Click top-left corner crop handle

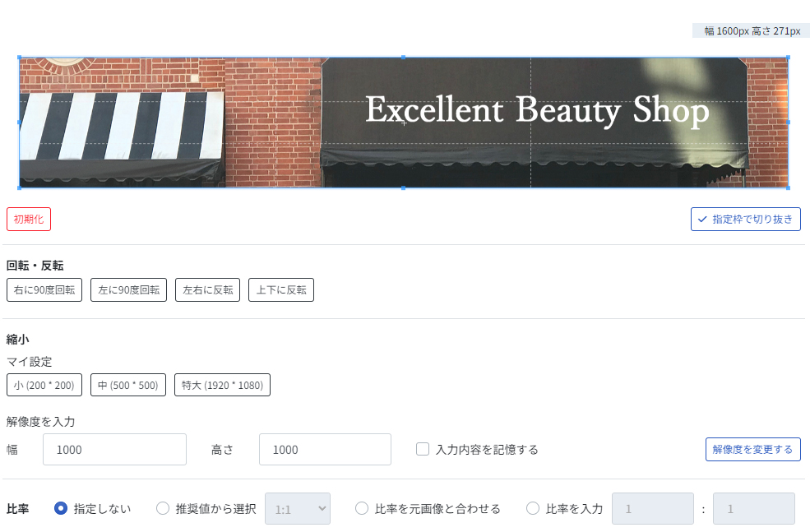click(20, 58)
